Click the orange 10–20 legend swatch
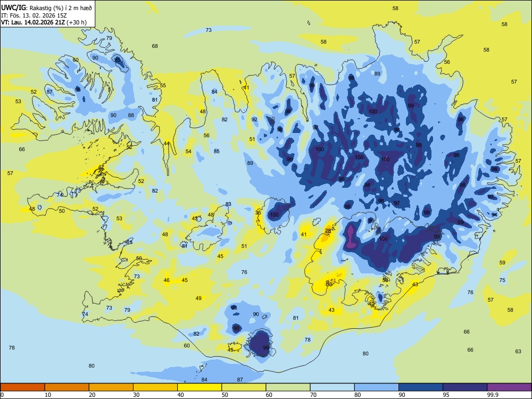This screenshot has height=399, width=532. point(67,387)
